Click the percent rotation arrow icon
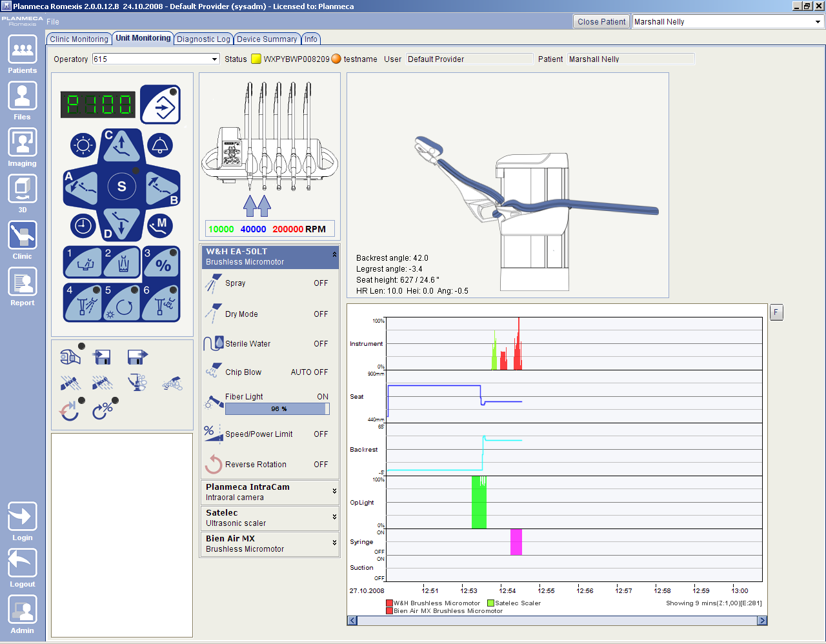The height and width of the screenshot is (644, 826). point(103,410)
